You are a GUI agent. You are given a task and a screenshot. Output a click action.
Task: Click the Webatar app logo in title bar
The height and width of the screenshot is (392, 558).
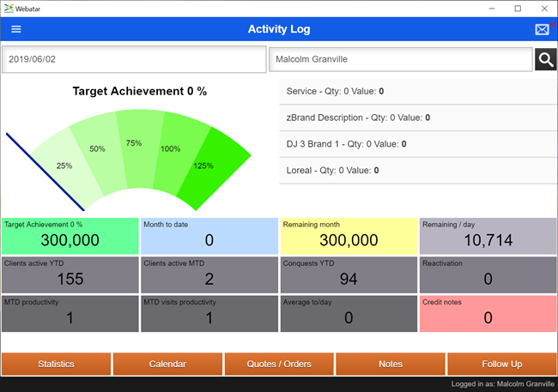(x=9, y=8)
